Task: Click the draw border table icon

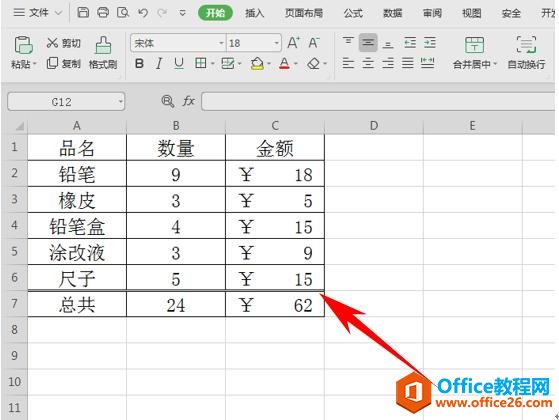Action: coord(228,63)
